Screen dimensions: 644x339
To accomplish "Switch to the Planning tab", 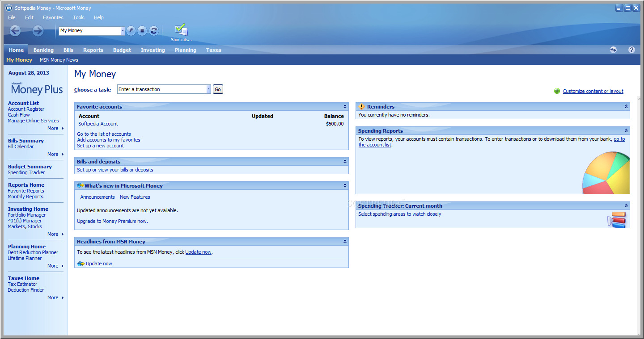I will 186,50.
